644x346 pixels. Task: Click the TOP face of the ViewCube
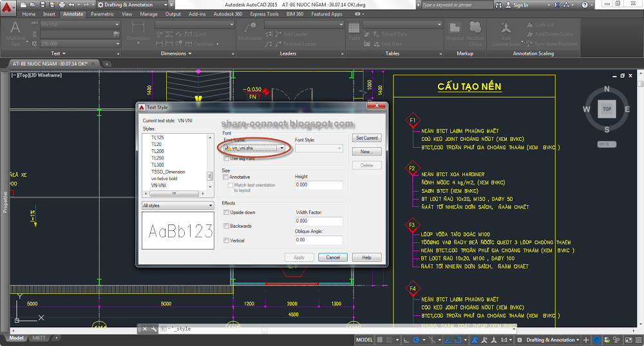point(607,109)
